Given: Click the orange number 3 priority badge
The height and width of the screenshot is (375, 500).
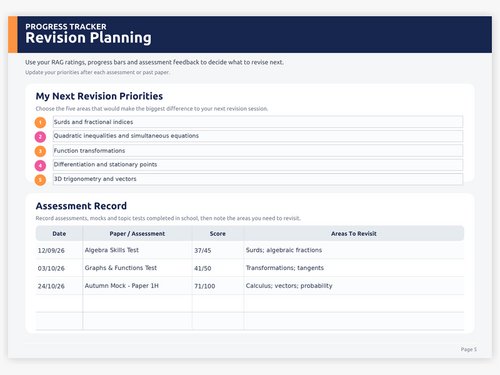Looking at the screenshot, I should click(x=40, y=151).
